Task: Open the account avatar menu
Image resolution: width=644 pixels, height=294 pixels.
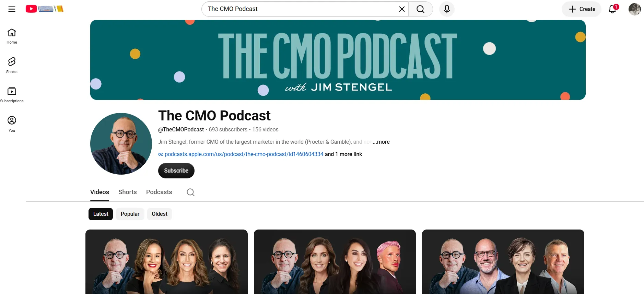Action: 634,9
